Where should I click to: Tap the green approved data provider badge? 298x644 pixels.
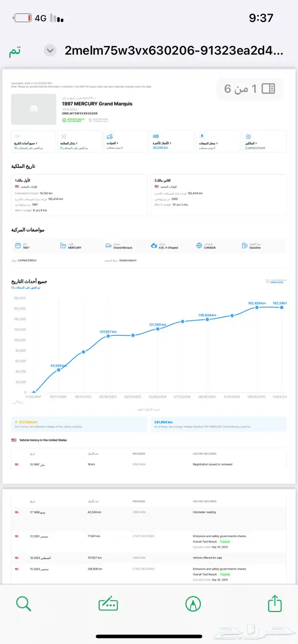pos(73,120)
